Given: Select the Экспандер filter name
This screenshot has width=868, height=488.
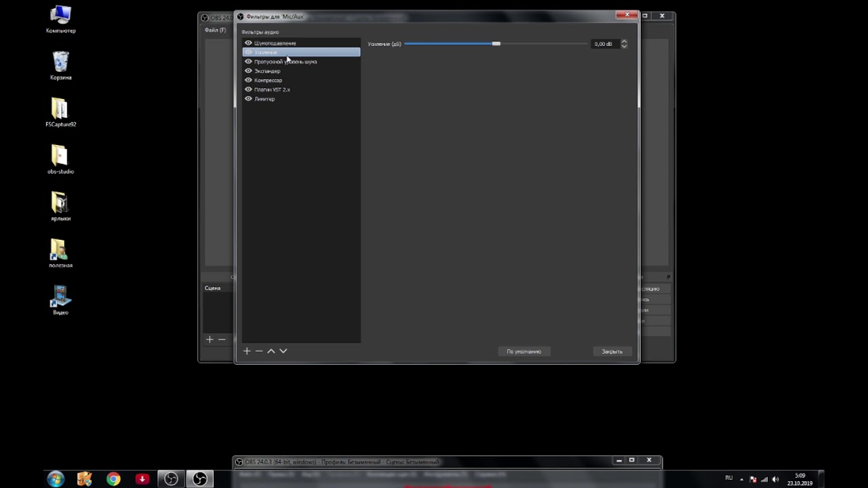Looking at the screenshot, I should 267,71.
